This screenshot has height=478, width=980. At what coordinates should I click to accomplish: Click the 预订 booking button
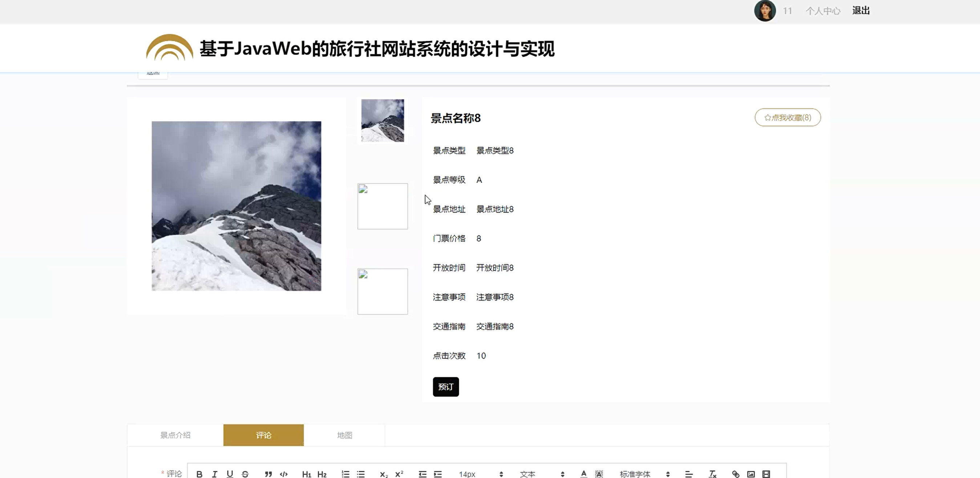tap(445, 387)
